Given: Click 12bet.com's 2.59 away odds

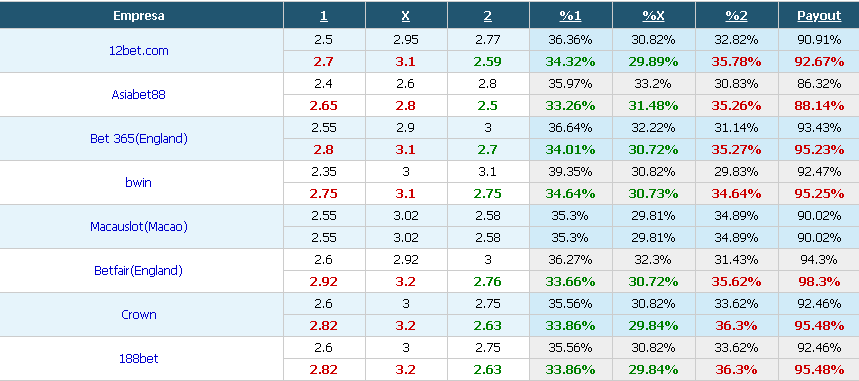Looking at the screenshot, I should click(x=488, y=62).
